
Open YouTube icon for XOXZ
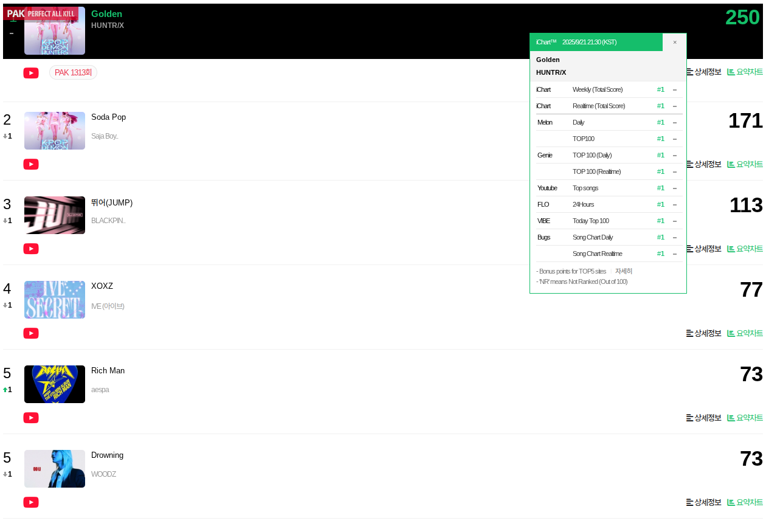click(x=31, y=333)
